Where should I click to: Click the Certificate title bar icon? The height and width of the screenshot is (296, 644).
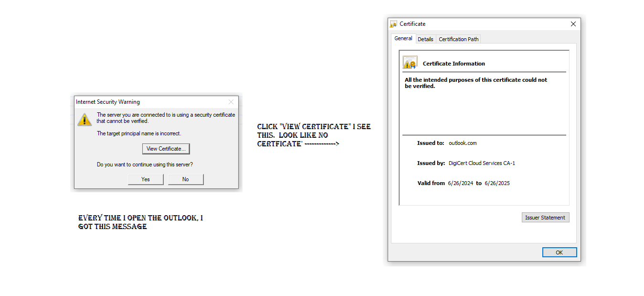click(393, 24)
